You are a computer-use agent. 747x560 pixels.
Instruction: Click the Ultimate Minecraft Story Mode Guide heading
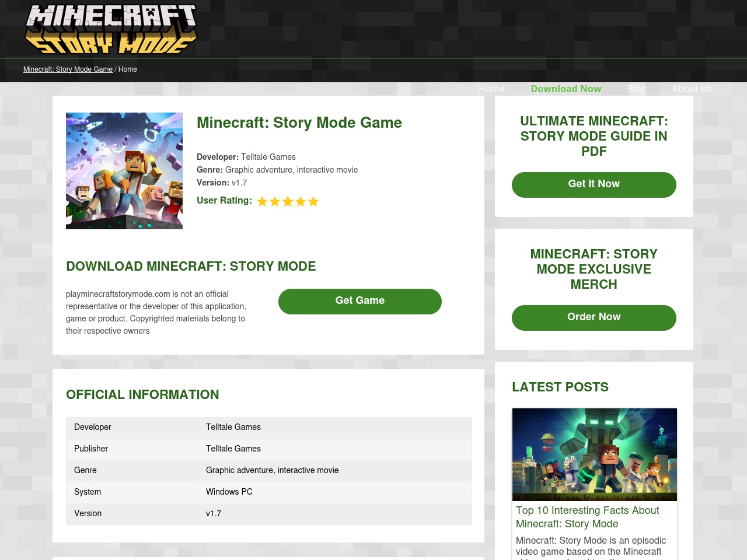[x=594, y=136]
